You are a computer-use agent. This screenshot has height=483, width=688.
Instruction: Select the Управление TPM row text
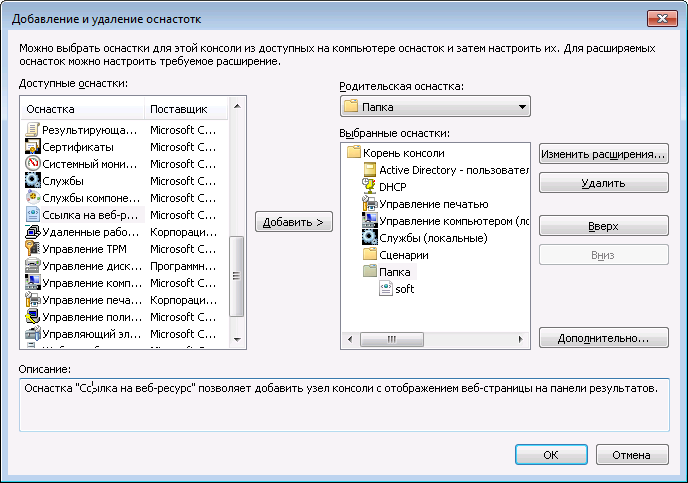pos(84,249)
